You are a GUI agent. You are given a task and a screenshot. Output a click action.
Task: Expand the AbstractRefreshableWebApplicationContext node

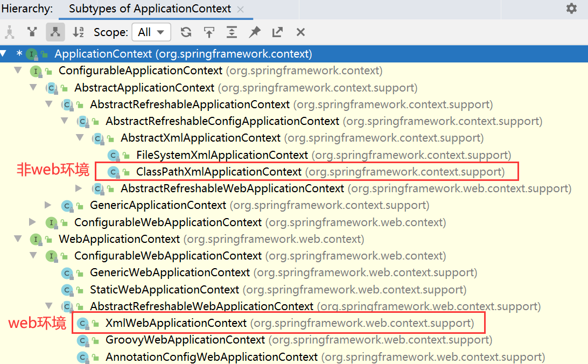[x=79, y=188]
